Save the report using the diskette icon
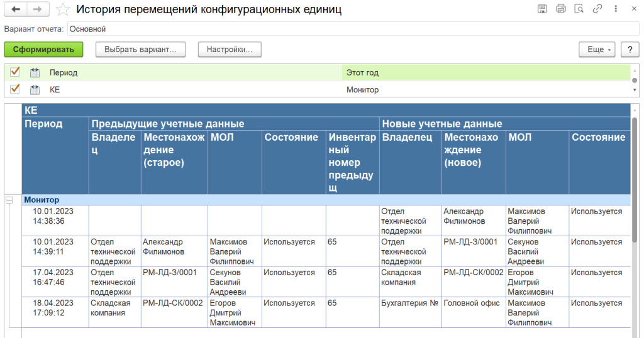This screenshot has height=338, width=644. tap(542, 9)
